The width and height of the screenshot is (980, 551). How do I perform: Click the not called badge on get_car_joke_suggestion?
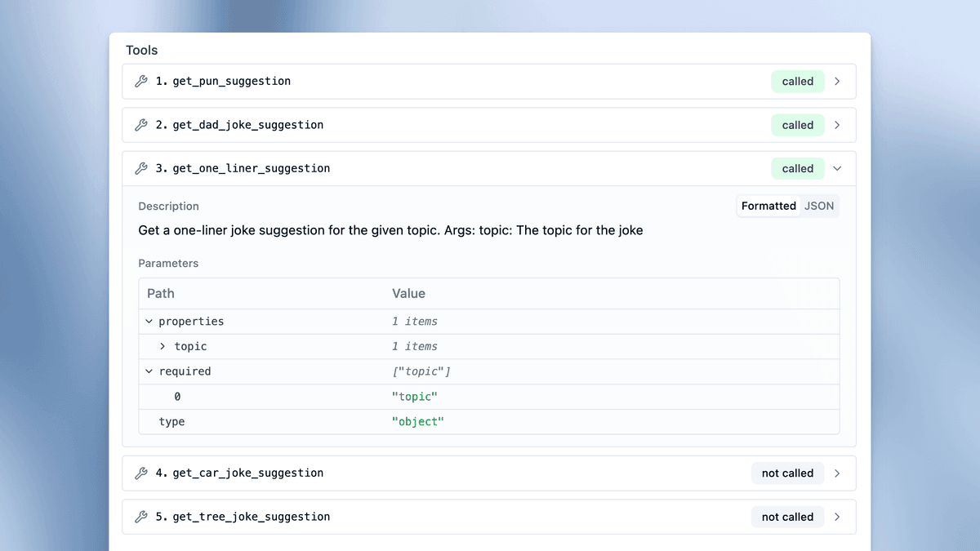click(787, 473)
